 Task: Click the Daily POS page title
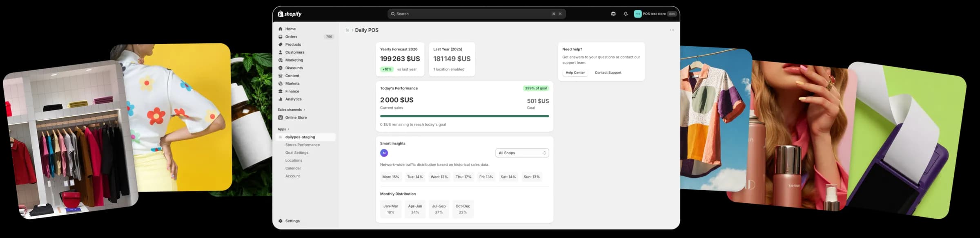(x=367, y=30)
